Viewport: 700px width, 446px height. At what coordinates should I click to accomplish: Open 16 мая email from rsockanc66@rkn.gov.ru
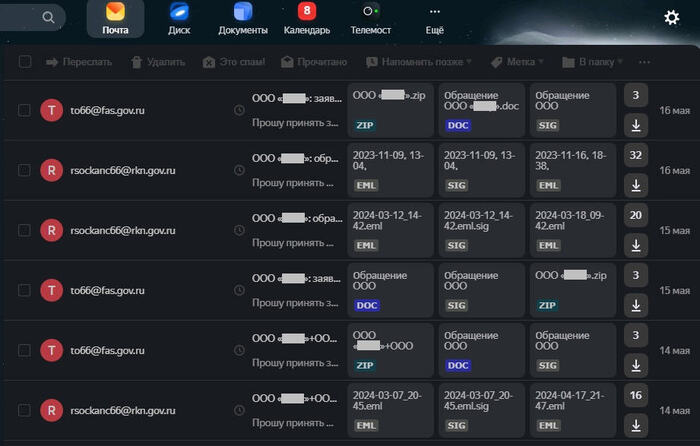click(350, 170)
